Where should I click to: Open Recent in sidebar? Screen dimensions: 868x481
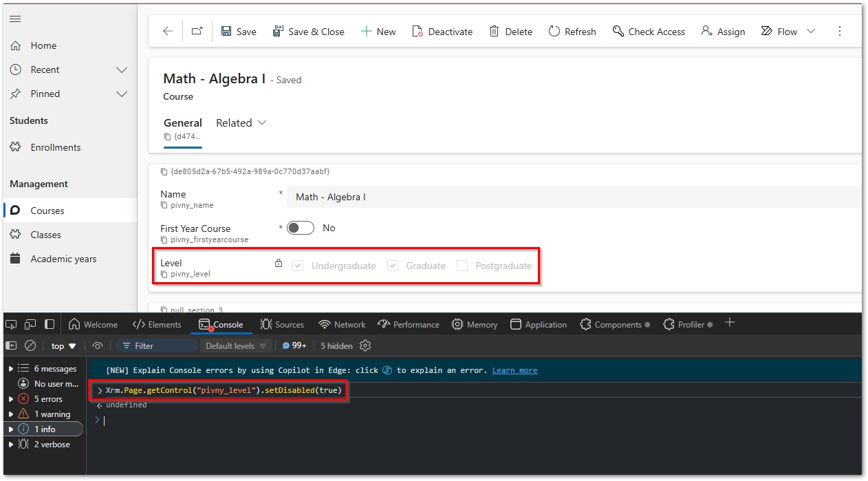[x=45, y=70]
